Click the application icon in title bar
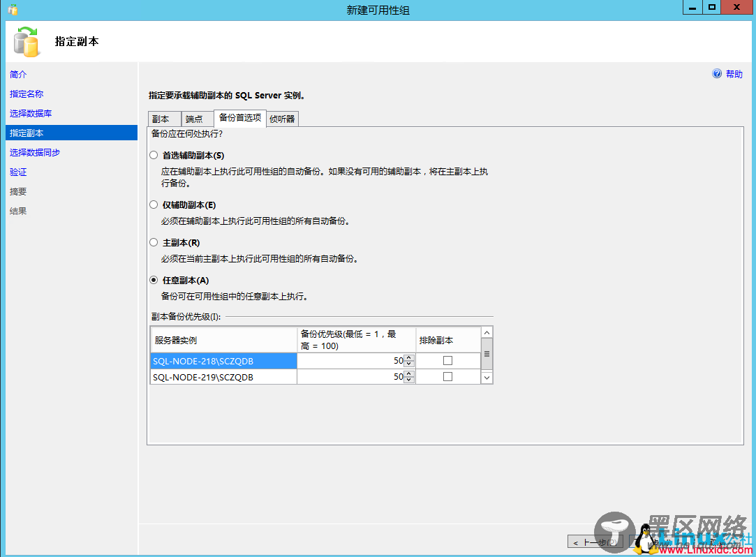 coord(13,9)
